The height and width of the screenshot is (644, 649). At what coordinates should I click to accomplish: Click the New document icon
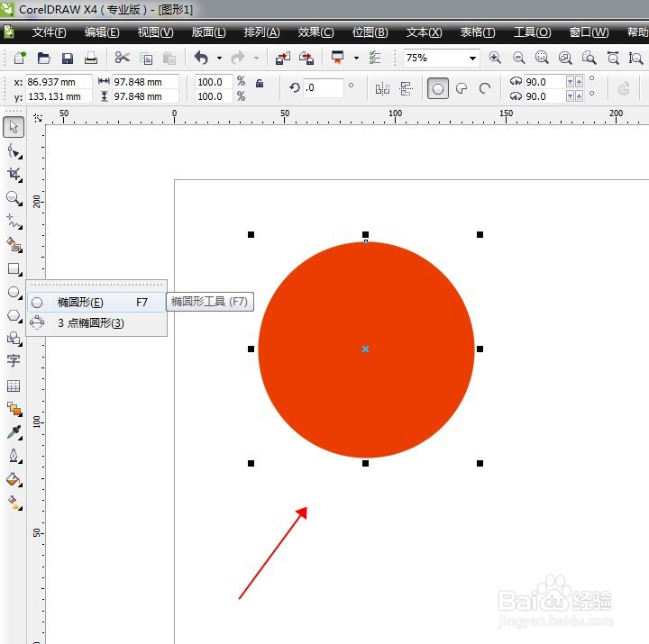tap(20, 58)
